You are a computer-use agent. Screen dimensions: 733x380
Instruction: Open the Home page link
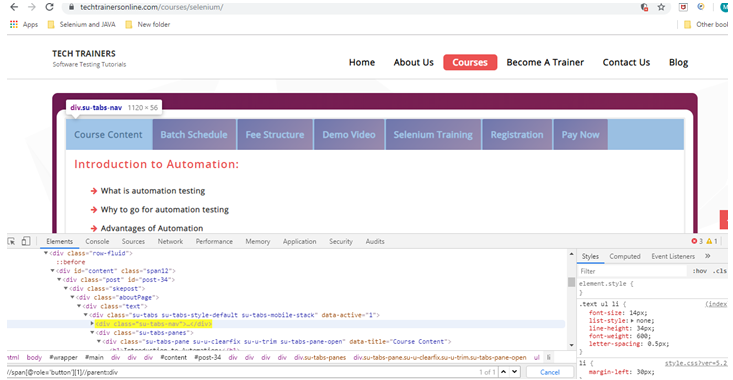(x=362, y=62)
